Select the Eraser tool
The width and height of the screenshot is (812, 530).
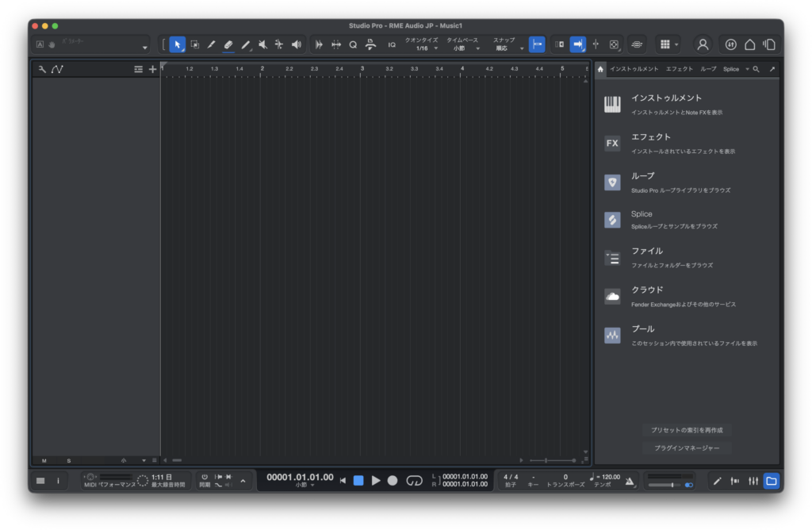228,44
